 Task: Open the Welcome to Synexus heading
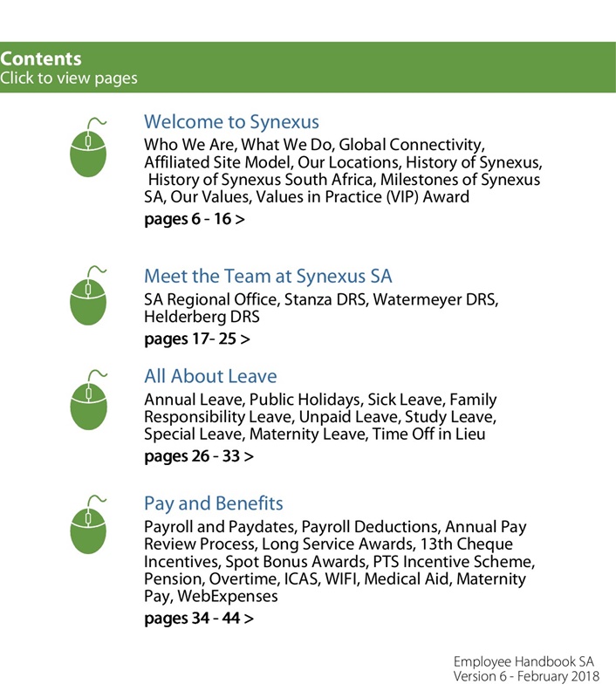pyautogui.click(x=231, y=122)
